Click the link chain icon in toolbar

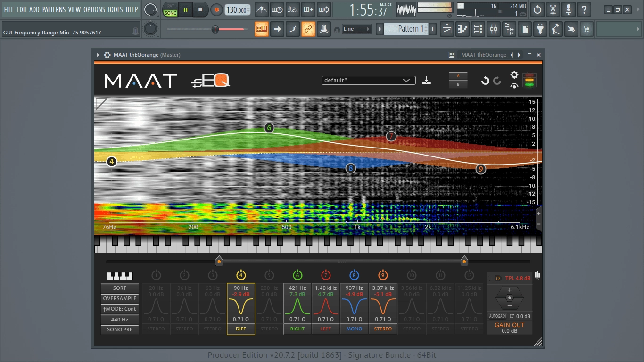[x=308, y=29]
